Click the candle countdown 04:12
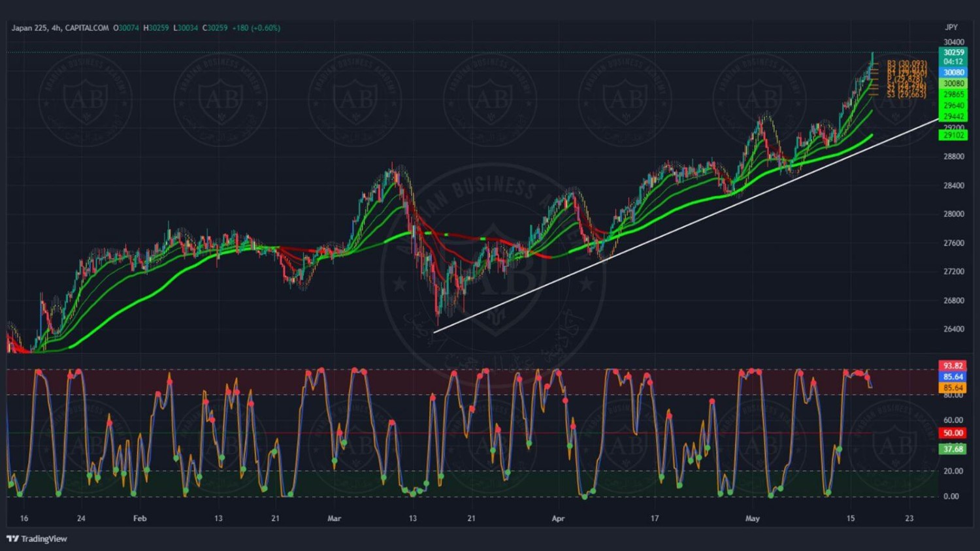This screenshot has height=551, width=980. pyautogui.click(x=953, y=61)
